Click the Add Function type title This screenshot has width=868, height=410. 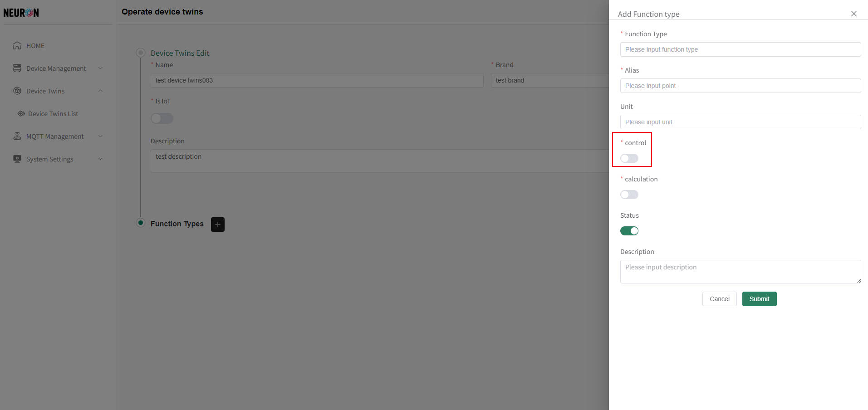point(648,14)
